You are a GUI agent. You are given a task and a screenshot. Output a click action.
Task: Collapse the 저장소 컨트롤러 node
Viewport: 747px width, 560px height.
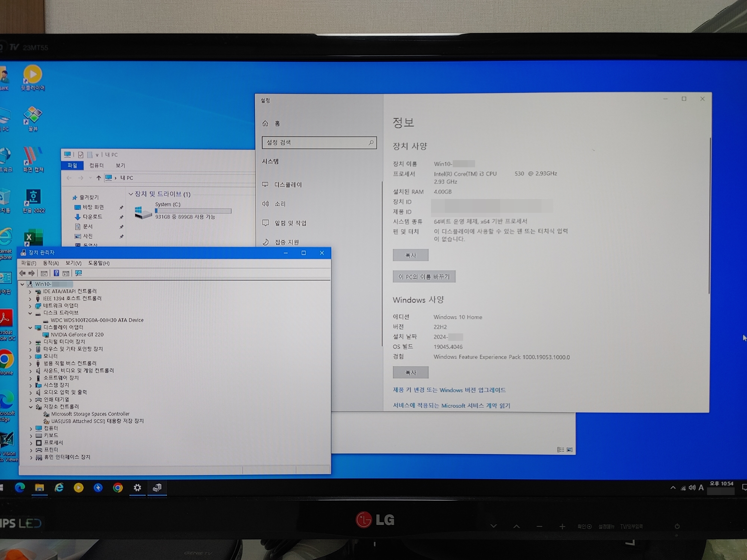31,407
